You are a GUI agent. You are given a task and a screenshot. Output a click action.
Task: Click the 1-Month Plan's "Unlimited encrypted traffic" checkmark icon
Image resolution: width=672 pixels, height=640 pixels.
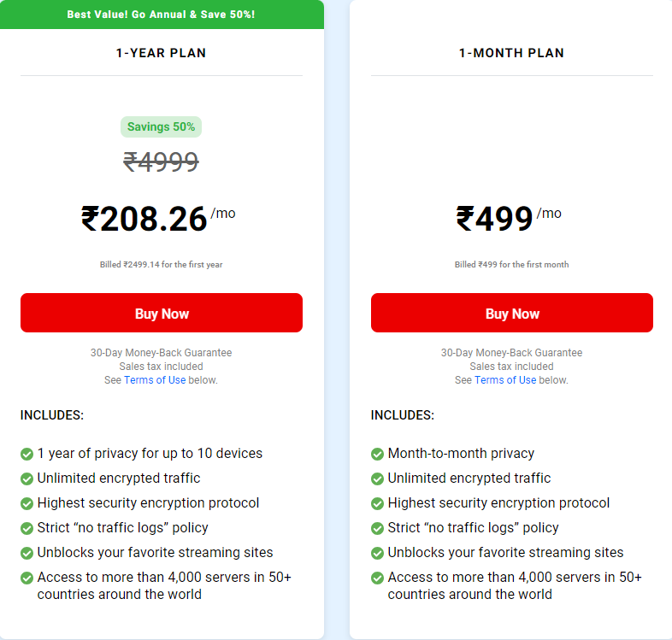[x=378, y=479]
